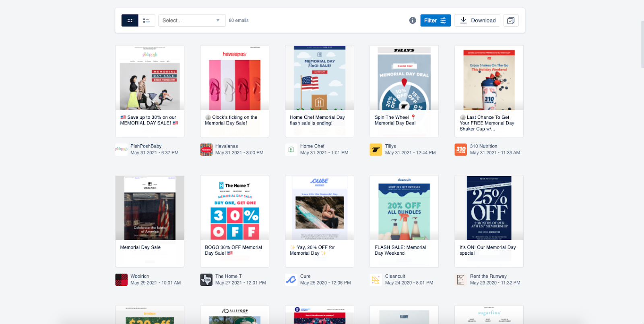Screen dimensions: 644x324
Task: Open the Tillys brand name link
Action: click(390, 146)
